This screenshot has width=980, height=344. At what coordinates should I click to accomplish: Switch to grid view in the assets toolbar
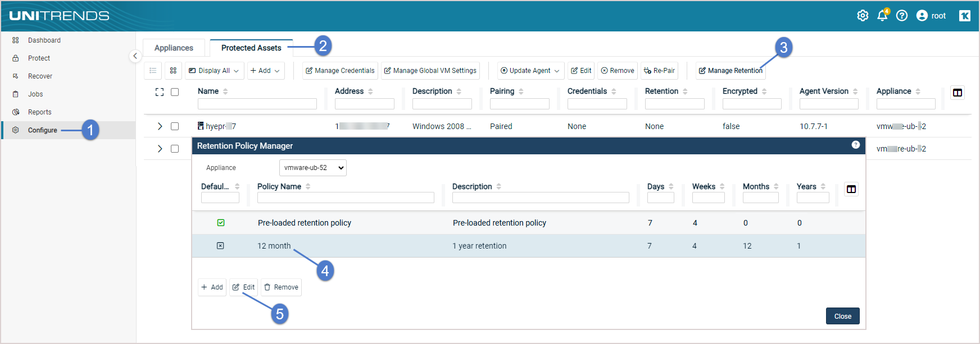pyautogui.click(x=173, y=71)
